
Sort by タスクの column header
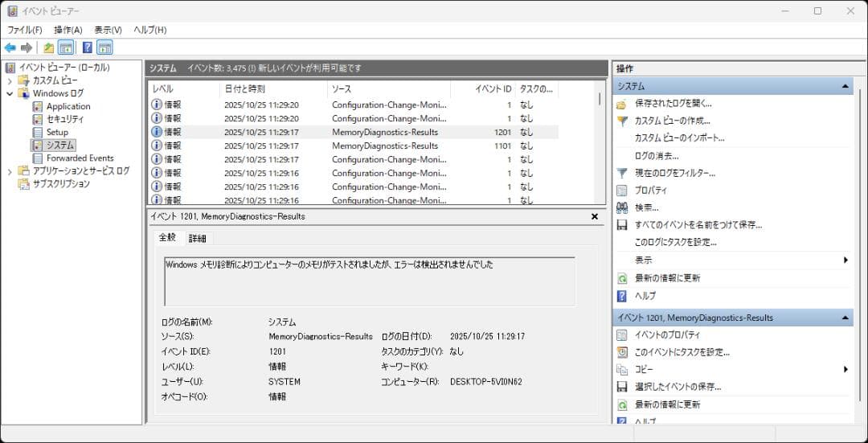(536, 88)
